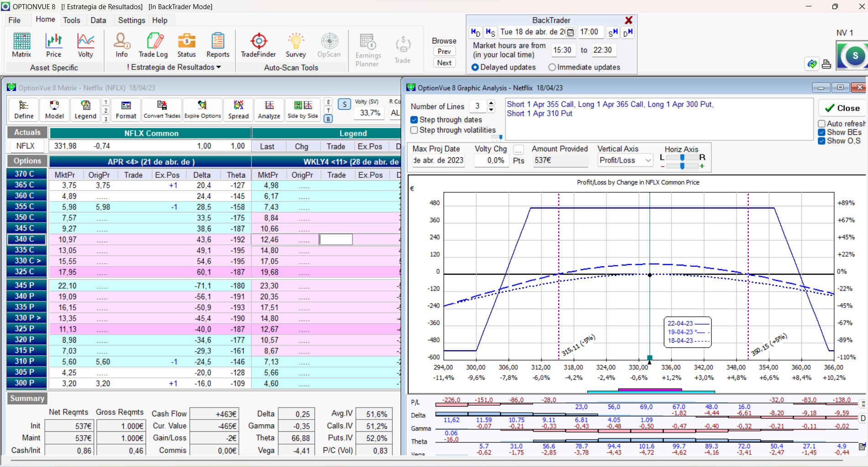This screenshot has width=868, height=467.
Task: Open the Legend in Matrix toolbar
Action: (x=85, y=110)
